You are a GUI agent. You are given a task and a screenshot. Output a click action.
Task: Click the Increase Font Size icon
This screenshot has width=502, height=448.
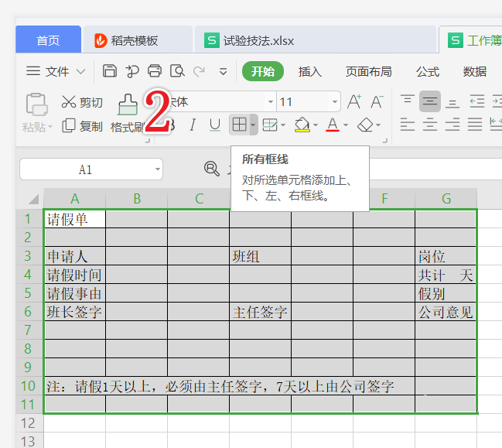click(354, 102)
